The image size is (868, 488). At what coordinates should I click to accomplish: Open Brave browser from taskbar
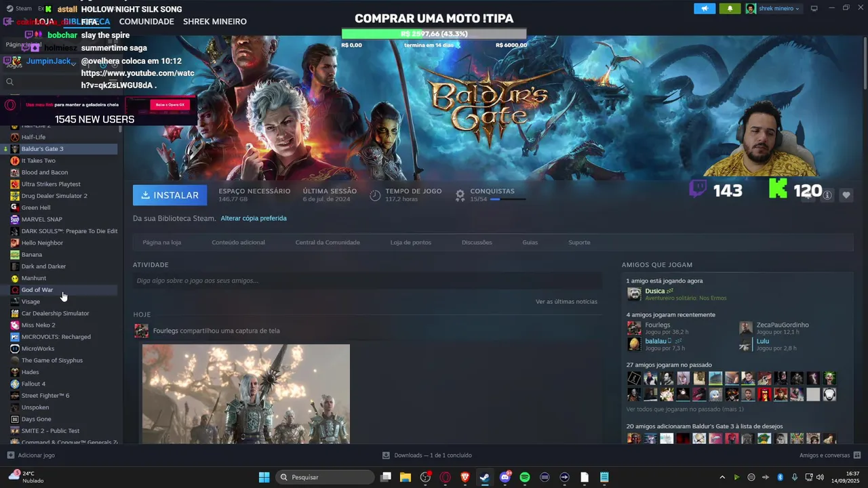coord(465,477)
